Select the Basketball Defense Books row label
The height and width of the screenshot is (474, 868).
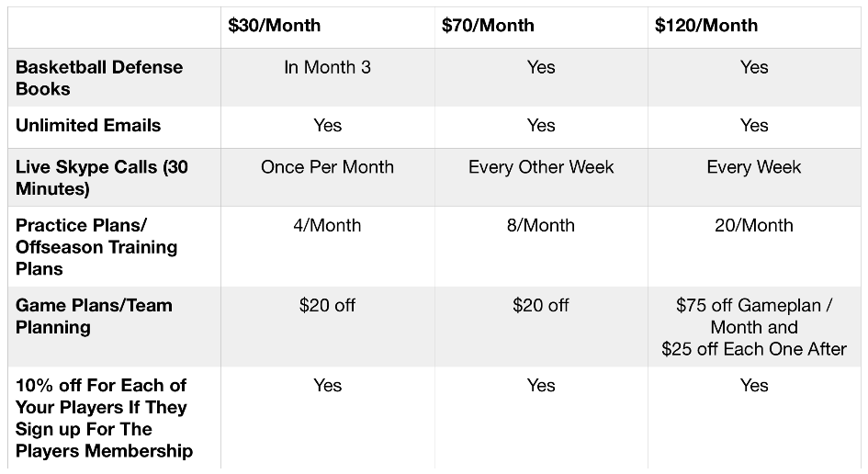point(99,78)
